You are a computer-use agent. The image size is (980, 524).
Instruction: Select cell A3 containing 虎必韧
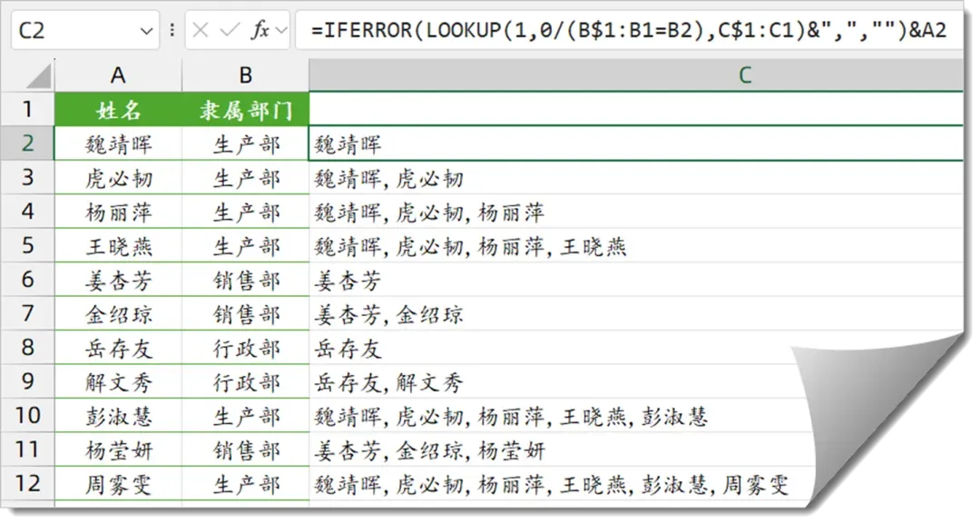click(118, 178)
